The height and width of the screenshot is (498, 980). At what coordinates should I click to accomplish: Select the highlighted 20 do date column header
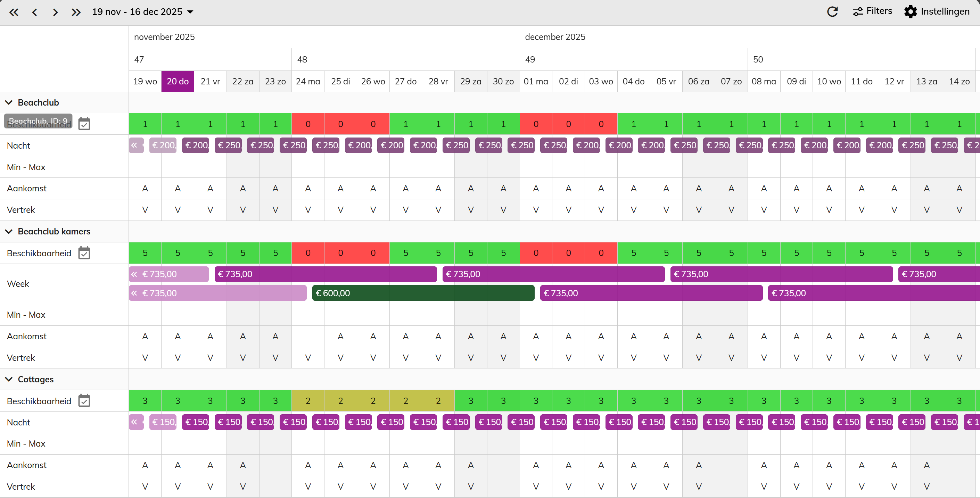pos(178,81)
